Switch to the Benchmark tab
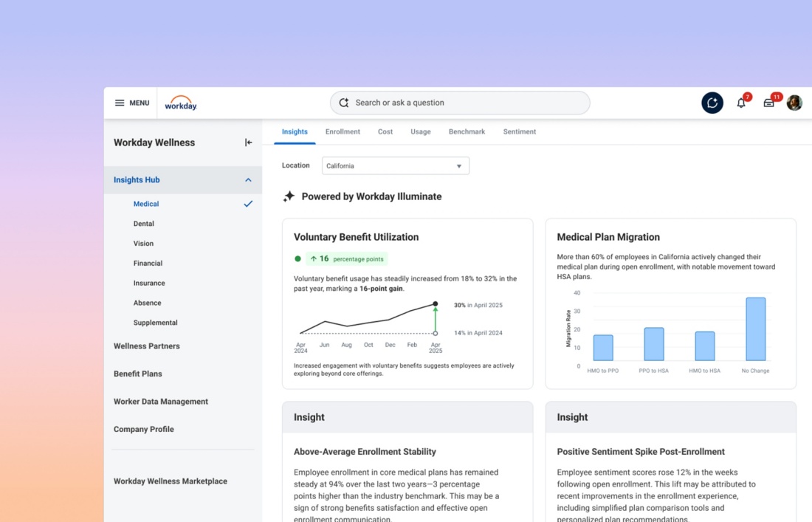Image resolution: width=812 pixels, height=522 pixels. click(467, 131)
